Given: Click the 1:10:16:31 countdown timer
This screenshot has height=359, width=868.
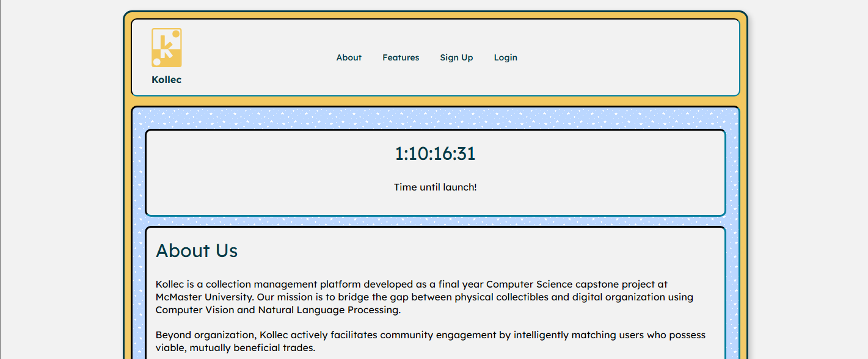Looking at the screenshot, I should (x=435, y=154).
